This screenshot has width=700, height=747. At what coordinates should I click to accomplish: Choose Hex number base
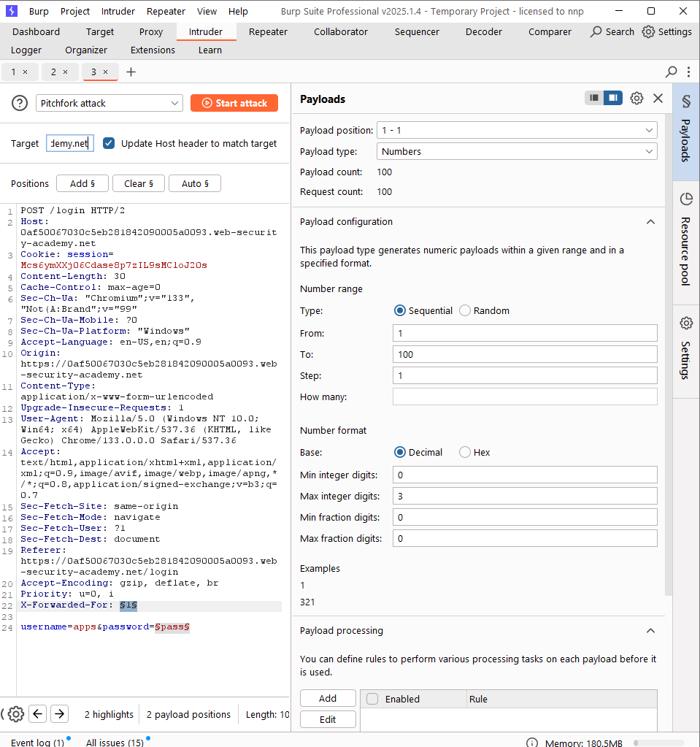pos(465,452)
